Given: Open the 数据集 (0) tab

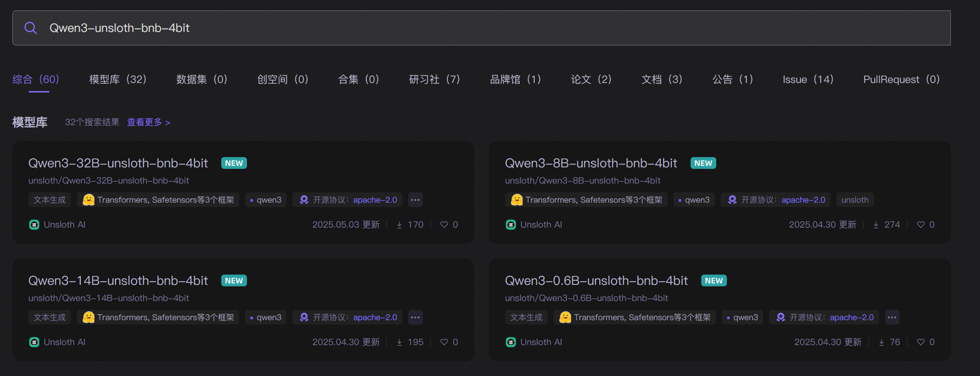Looking at the screenshot, I should pyautogui.click(x=202, y=79).
